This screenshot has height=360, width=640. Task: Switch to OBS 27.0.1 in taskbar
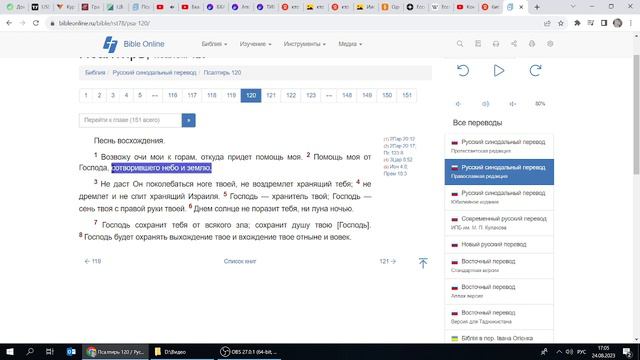tap(248, 352)
